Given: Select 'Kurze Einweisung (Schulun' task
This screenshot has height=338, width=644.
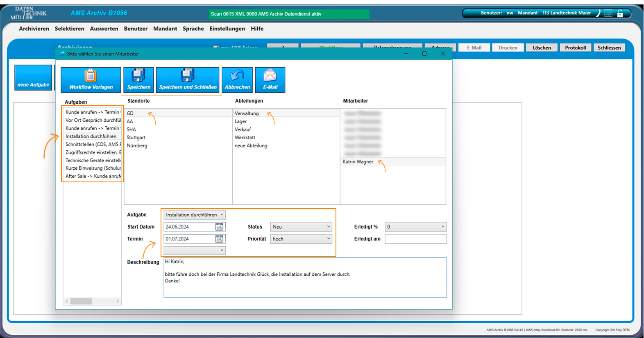Looking at the screenshot, I should (x=93, y=168).
